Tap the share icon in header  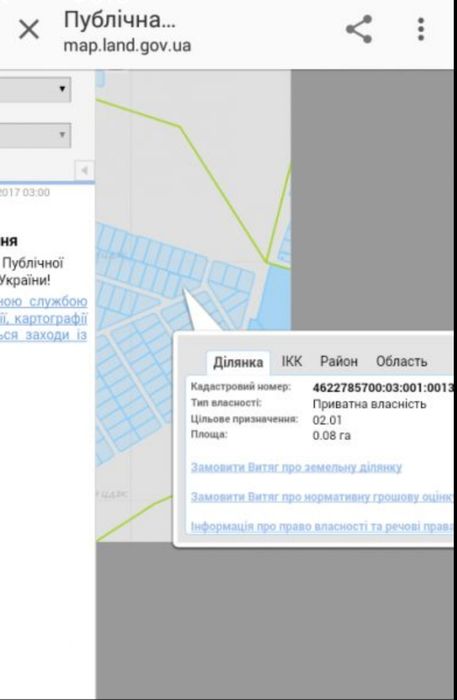click(x=359, y=29)
